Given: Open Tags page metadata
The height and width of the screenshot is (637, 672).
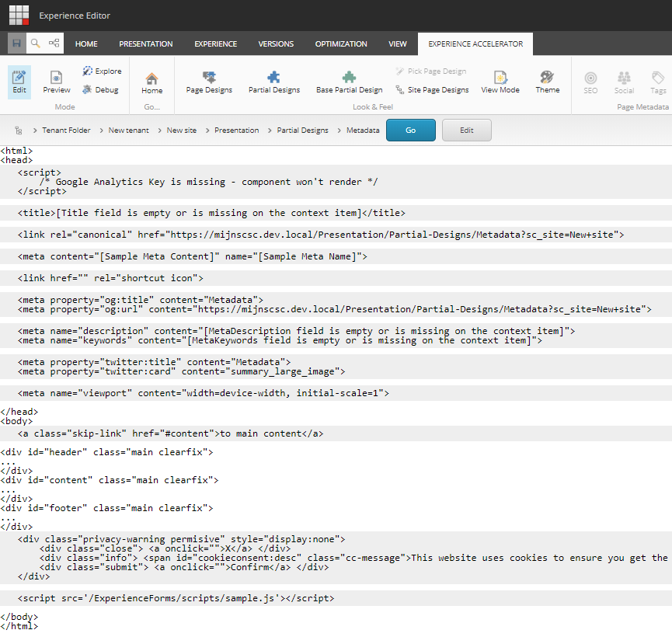Looking at the screenshot, I should [658, 83].
